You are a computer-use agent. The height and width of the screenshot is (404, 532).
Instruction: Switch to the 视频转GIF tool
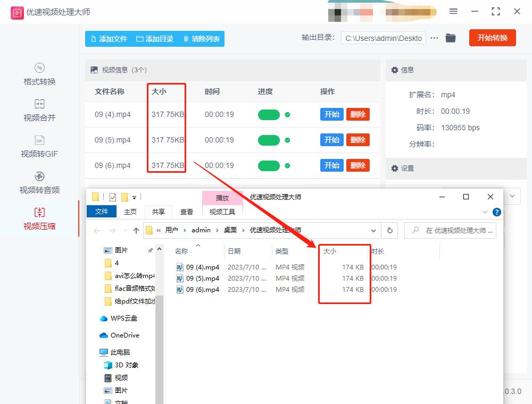pos(40,147)
